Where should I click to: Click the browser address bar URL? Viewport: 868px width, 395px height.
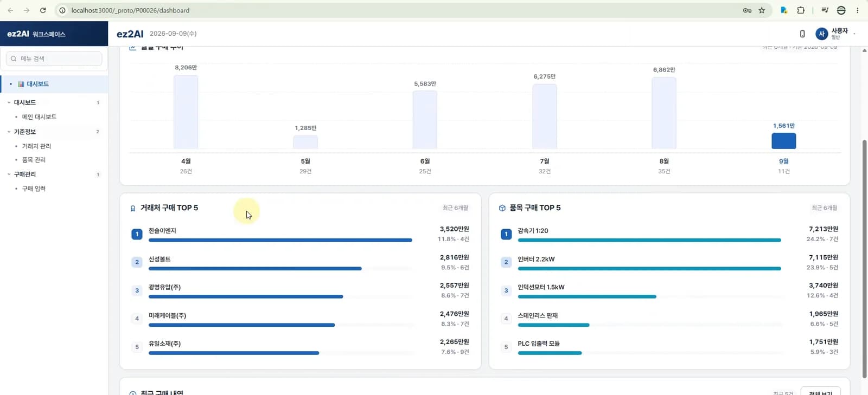(x=130, y=10)
